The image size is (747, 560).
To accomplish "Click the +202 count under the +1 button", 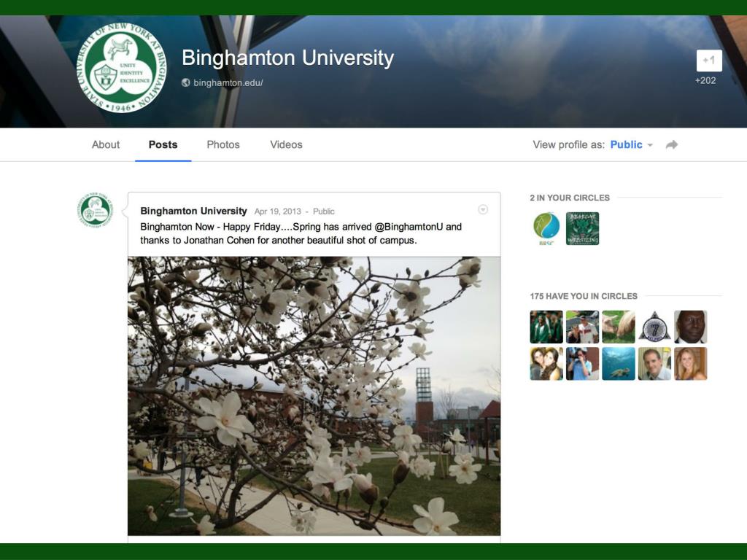I will pos(705,80).
